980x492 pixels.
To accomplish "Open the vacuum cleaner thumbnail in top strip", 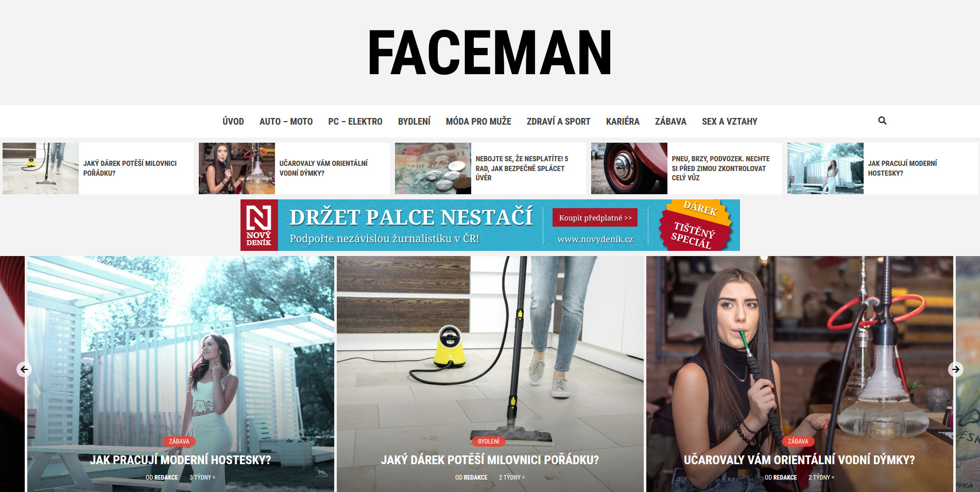I will 41,168.
